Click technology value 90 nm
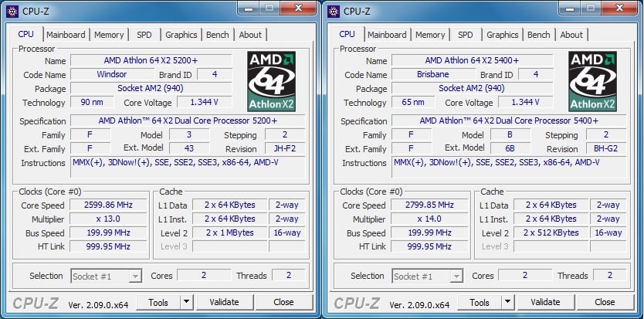 (92, 102)
